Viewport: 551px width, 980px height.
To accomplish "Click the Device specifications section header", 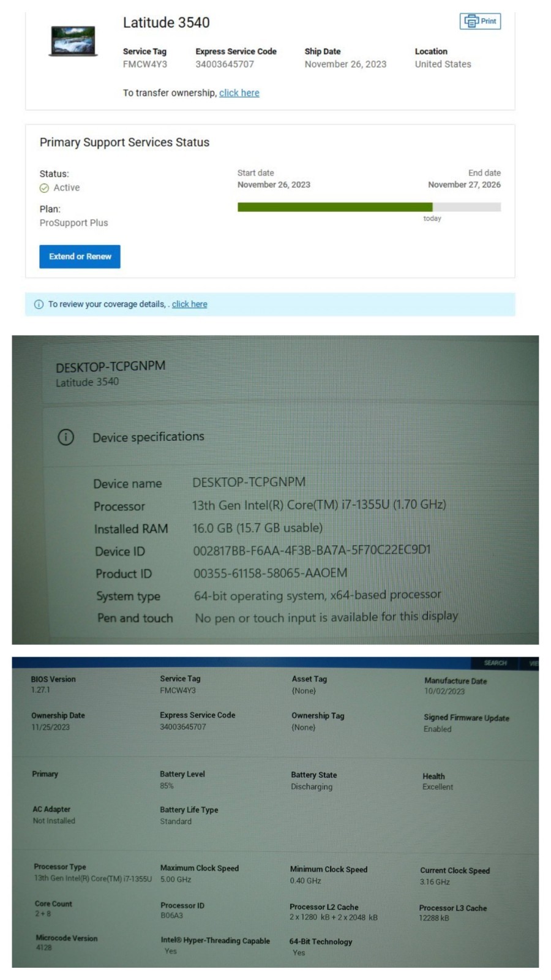I will click(148, 437).
